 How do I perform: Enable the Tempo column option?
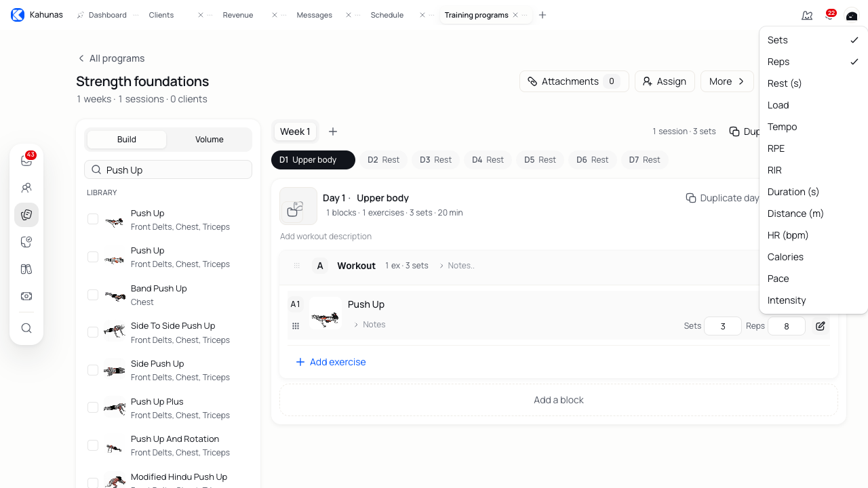coord(814,127)
